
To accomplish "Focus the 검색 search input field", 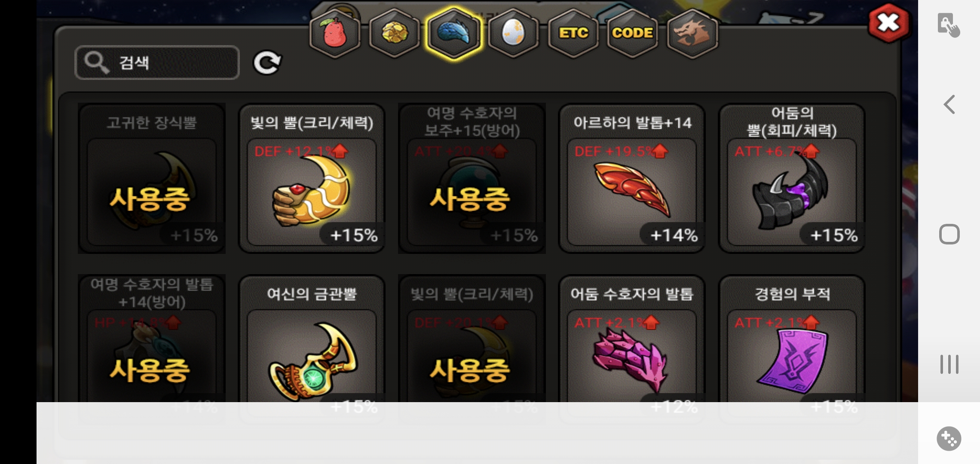I will [157, 63].
